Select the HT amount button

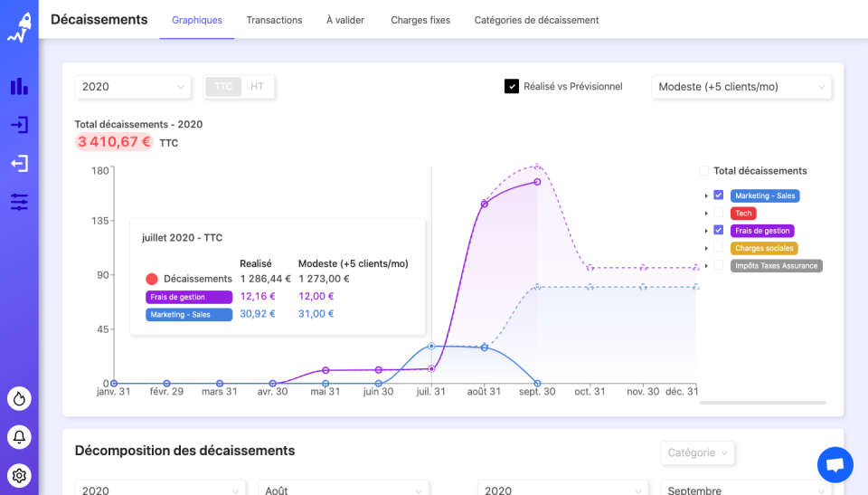pos(258,87)
